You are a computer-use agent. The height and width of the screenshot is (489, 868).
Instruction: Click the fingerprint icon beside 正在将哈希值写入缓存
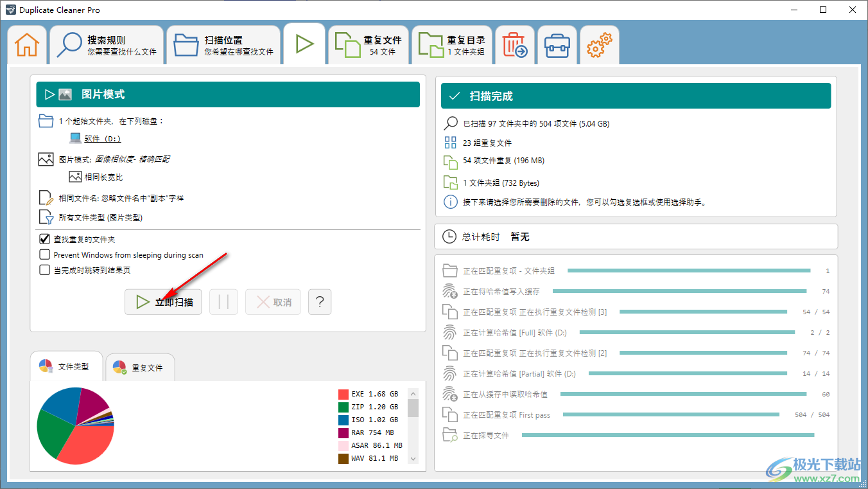[449, 291]
